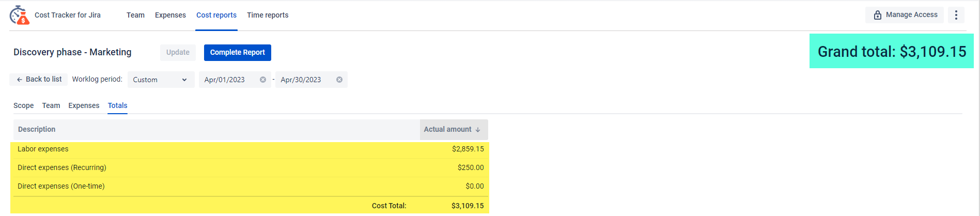
Task: Click the back arrow icon
Action: [x=20, y=80]
